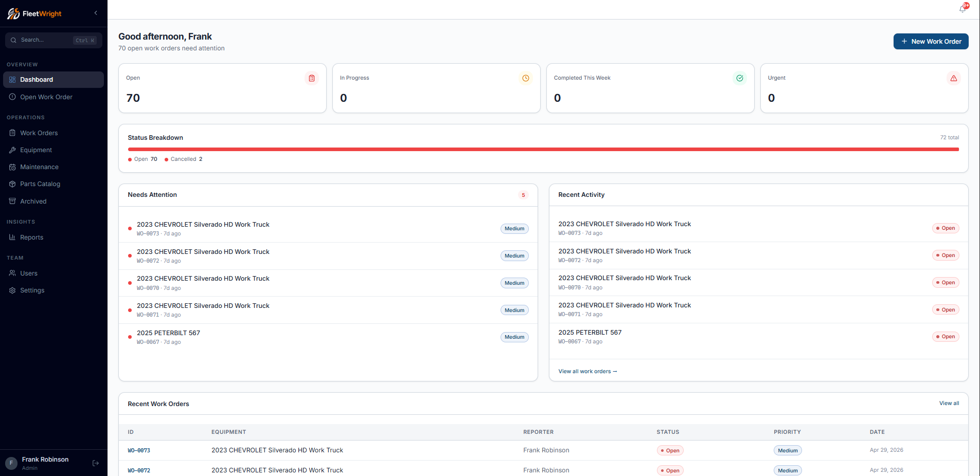This screenshot has height=476, width=980.
Task: Click the Maintenance icon in sidebar
Action: [x=12, y=167]
